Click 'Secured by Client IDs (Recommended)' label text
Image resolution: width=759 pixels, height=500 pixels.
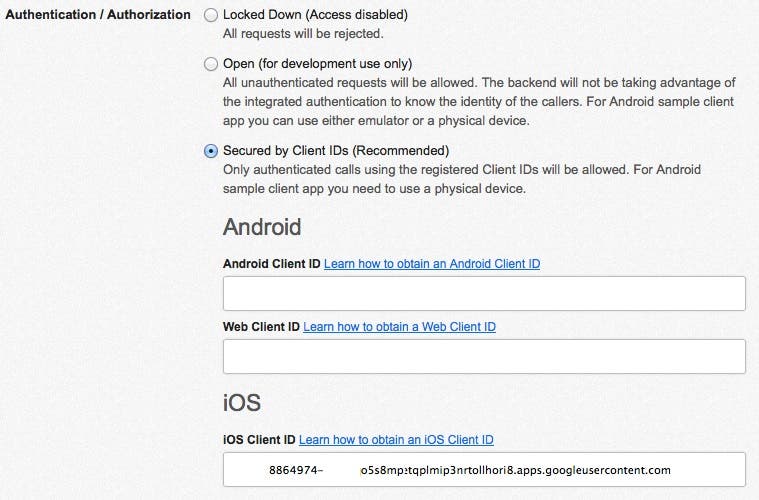pos(336,151)
